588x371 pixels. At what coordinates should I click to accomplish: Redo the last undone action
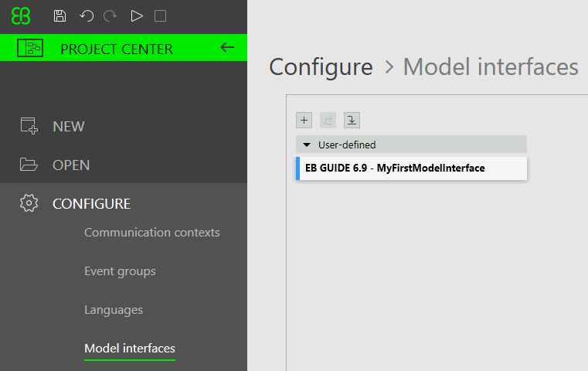(x=110, y=16)
